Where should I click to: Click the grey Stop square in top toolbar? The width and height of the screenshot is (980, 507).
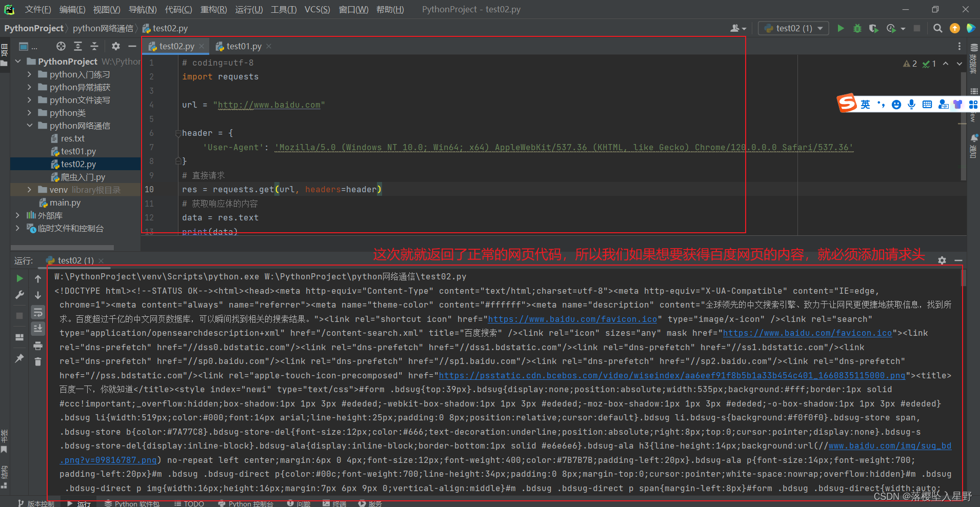(x=917, y=28)
